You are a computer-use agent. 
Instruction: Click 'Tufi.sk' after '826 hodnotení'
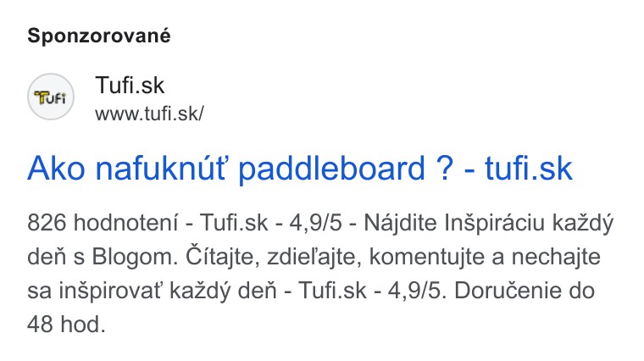pyautogui.click(x=234, y=224)
